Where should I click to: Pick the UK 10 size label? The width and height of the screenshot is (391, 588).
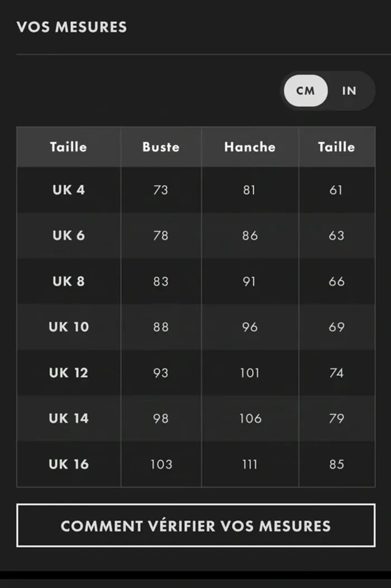[69, 327]
